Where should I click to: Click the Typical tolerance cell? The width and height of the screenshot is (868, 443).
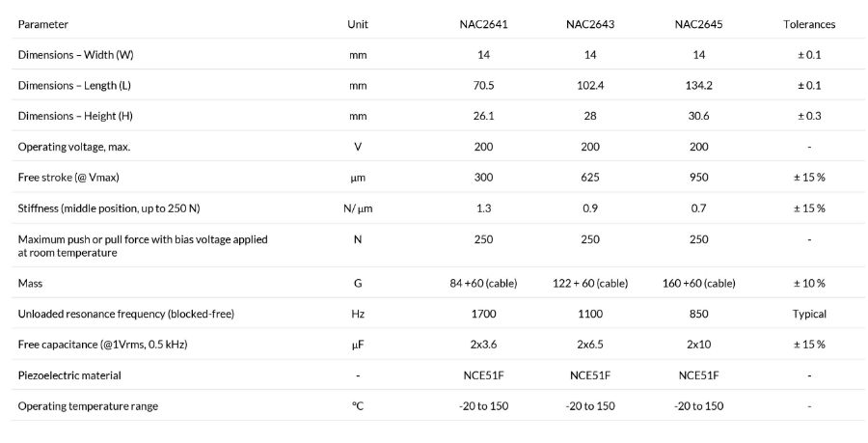(809, 314)
